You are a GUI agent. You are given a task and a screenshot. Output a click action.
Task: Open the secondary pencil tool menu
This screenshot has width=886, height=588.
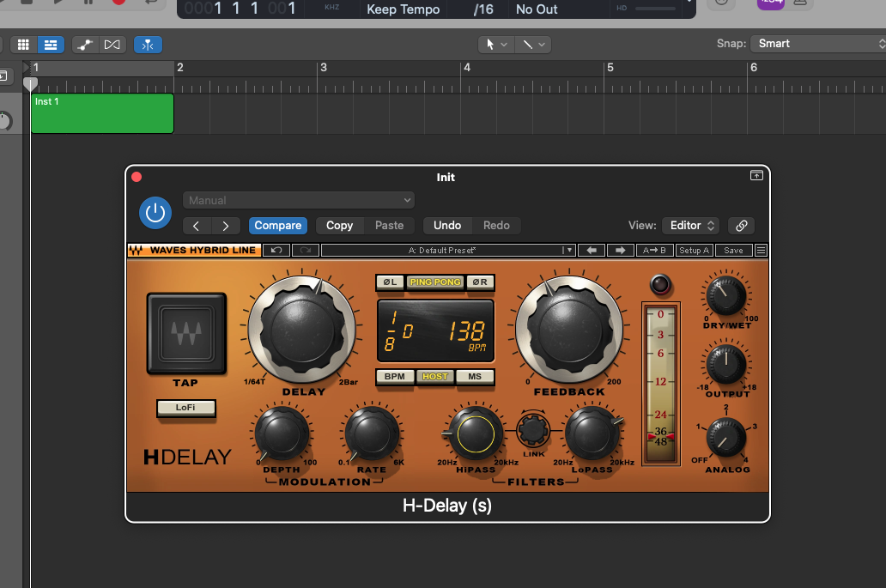533,44
